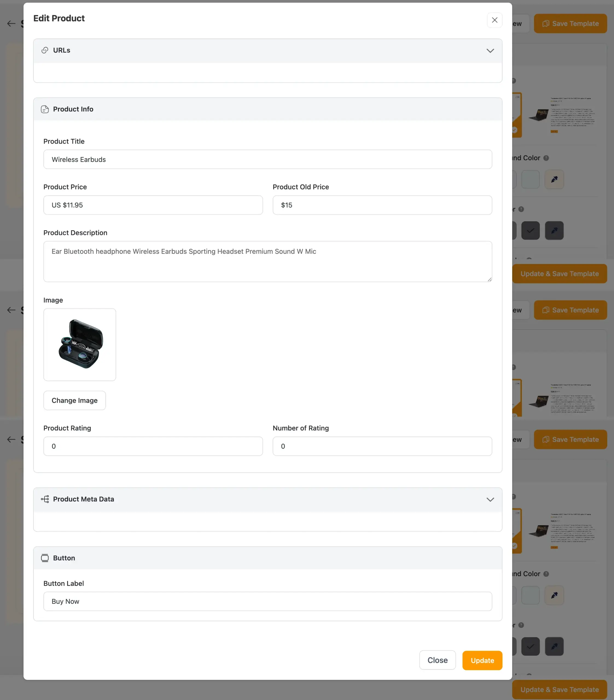Click the wireless earbuds image thumbnail

[x=80, y=345]
